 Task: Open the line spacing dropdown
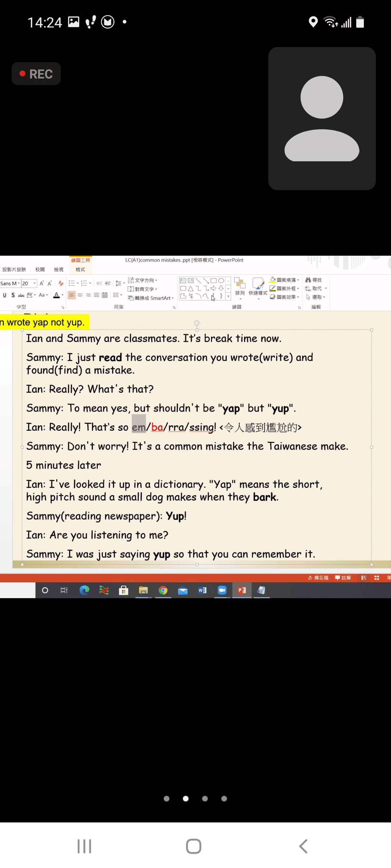point(120,283)
